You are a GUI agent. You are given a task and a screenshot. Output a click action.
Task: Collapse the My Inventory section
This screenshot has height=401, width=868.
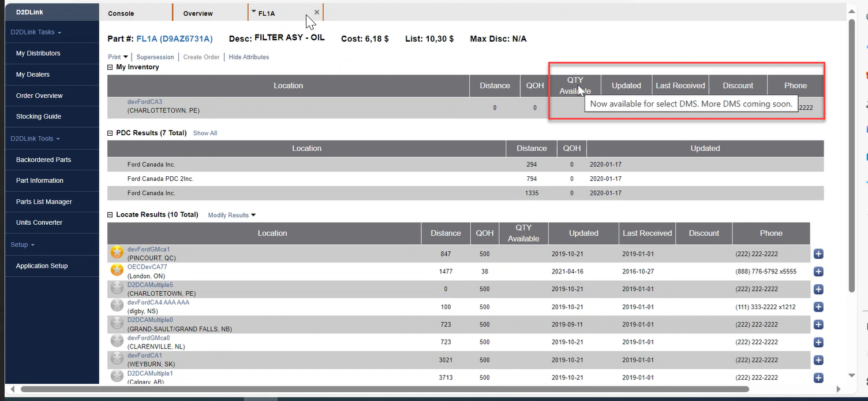point(110,68)
